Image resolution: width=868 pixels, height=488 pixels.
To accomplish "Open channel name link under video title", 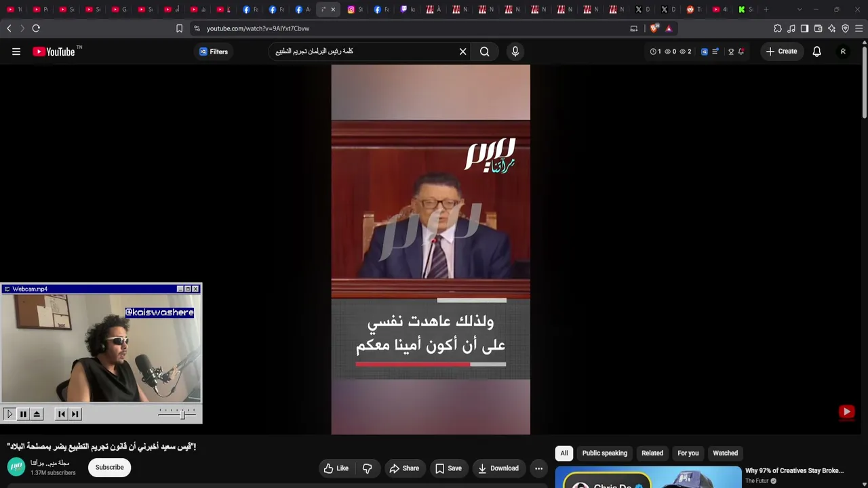I will (50, 463).
